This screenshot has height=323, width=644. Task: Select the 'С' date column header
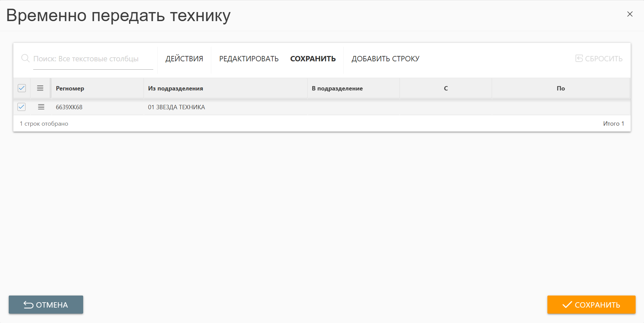point(445,88)
